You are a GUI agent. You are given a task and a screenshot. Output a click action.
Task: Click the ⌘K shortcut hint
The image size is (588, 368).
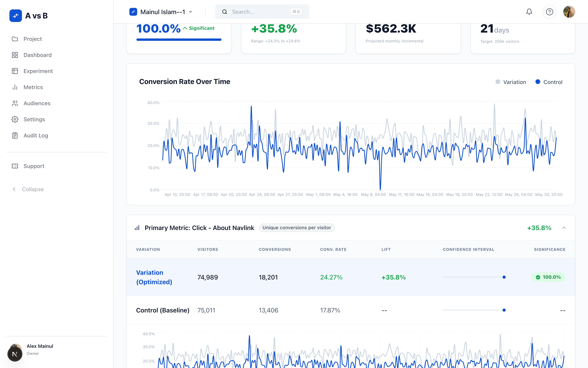click(296, 12)
